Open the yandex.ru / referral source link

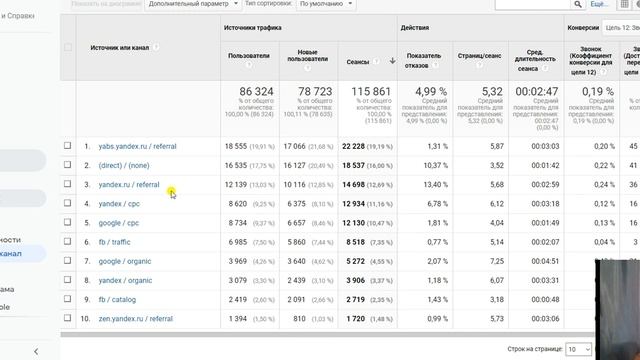click(x=129, y=184)
